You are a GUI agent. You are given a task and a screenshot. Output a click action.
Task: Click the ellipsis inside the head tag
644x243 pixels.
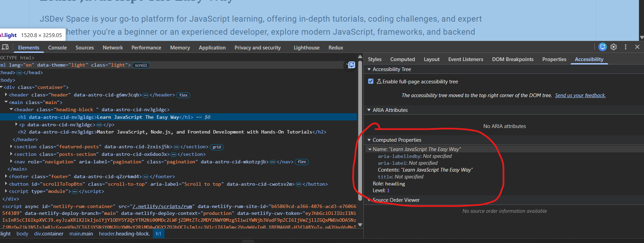[x=19, y=73]
